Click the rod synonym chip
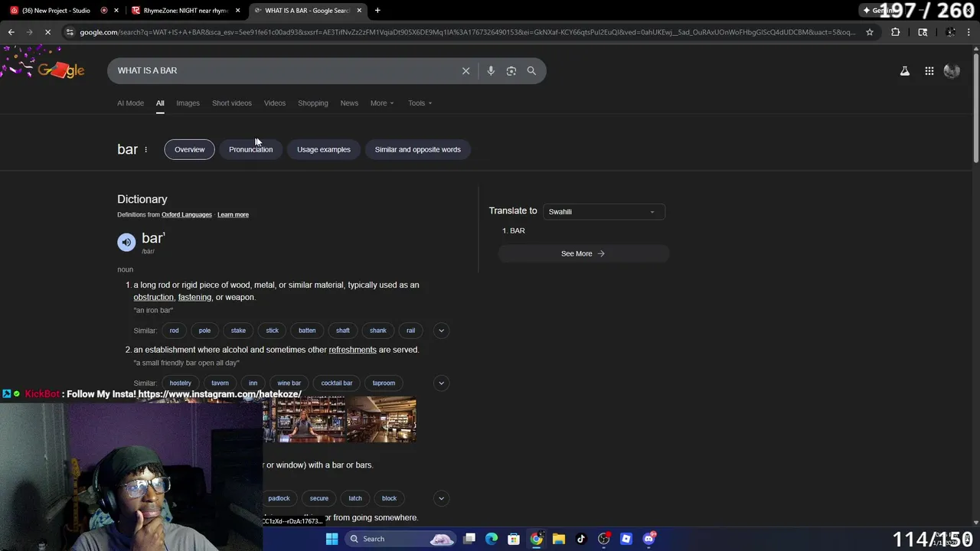Image resolution: width=980 pixels, height=551 pixels. (x=175, y=331)
